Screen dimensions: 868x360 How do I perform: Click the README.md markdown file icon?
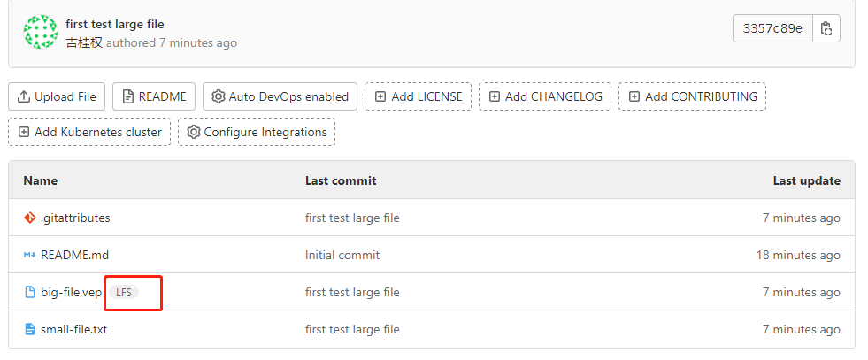pos(30,255)
